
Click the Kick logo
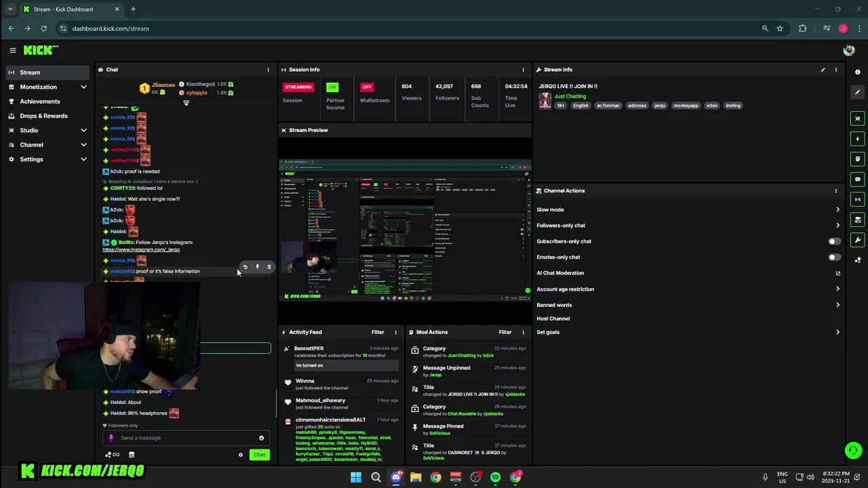coord(41,50)
